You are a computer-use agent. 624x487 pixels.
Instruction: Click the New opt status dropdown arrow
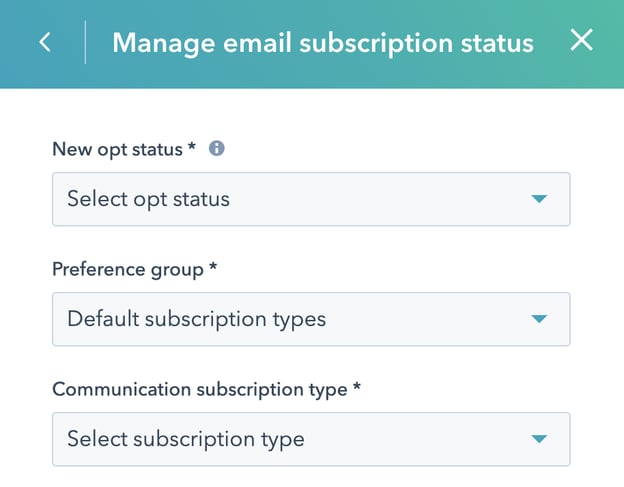click(539, 199)
